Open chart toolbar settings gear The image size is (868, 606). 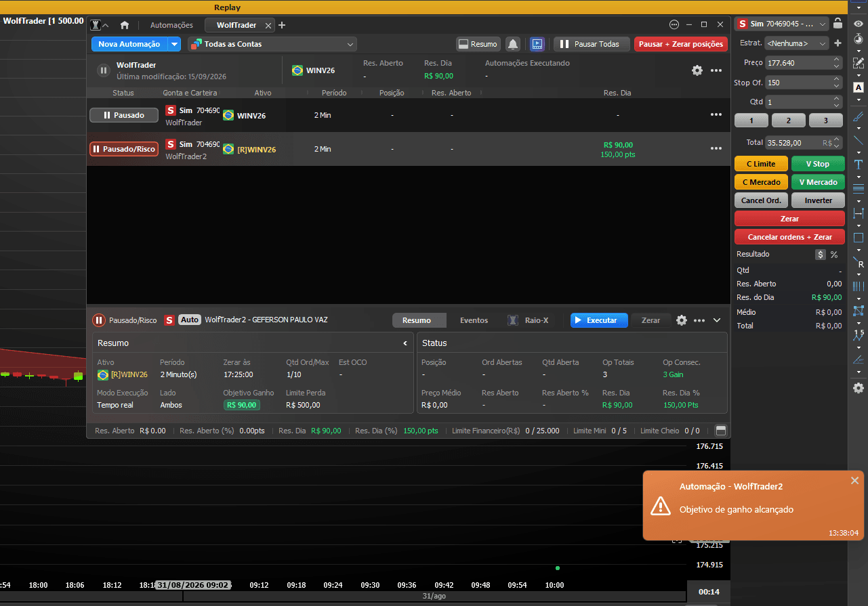coord(859,388)
